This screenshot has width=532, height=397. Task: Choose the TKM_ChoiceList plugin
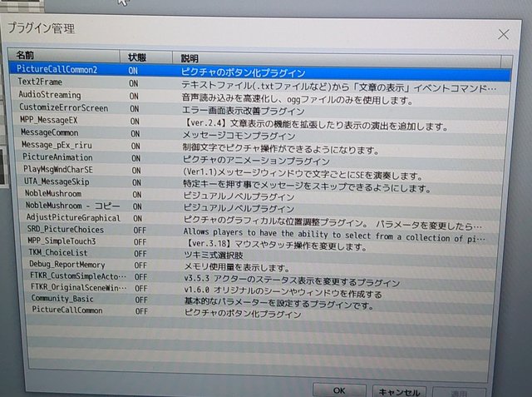[x=260, y=254]
